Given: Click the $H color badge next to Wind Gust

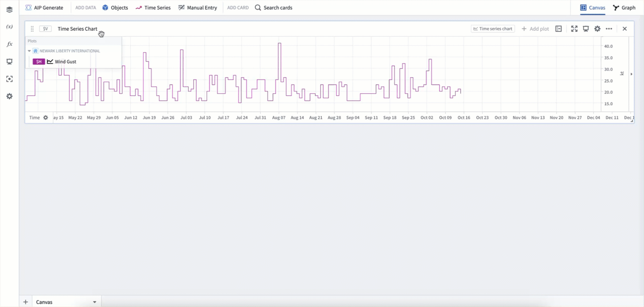Looking at the screenshot, I should (x=38, y=62).
